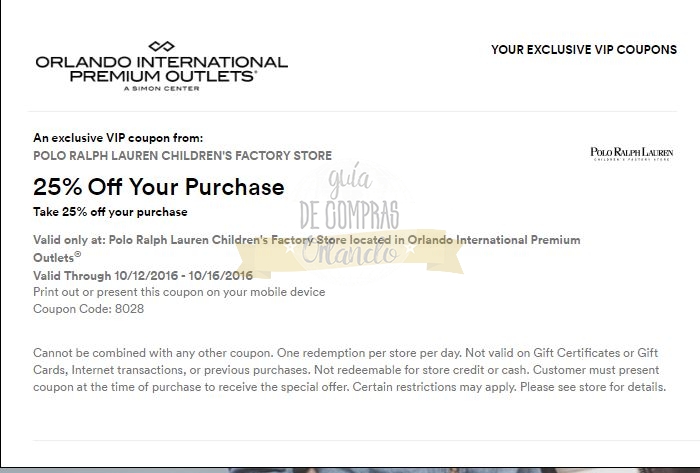Click the Valid Through 10/12/2016 - 10/16/2016 dates
Image resolution: width=700 pixels, height=473 pixels.
(x=143, y=275)
